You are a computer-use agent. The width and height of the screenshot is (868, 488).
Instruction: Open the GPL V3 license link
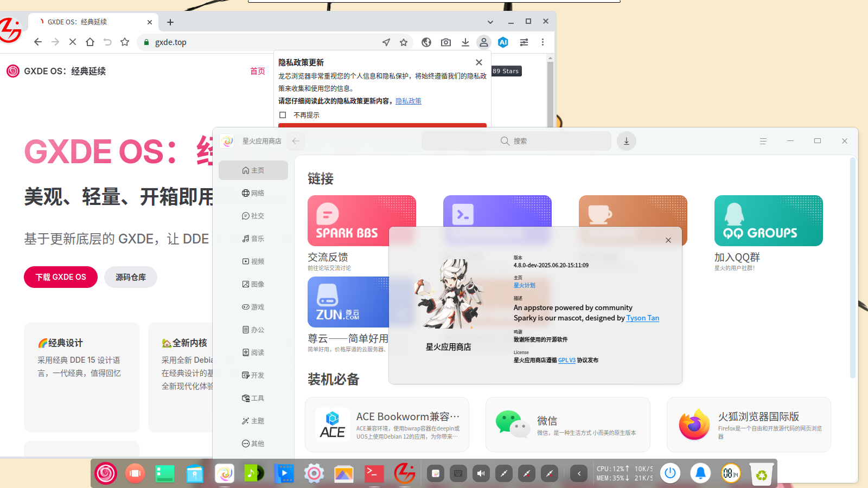[x=566, y=360]
